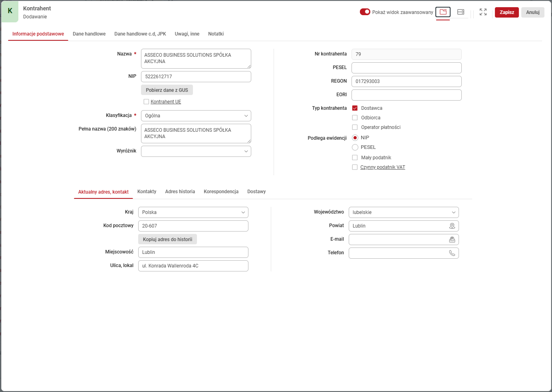Open the Kraj country dropdown
552x392 pixels.
(193, 212)
